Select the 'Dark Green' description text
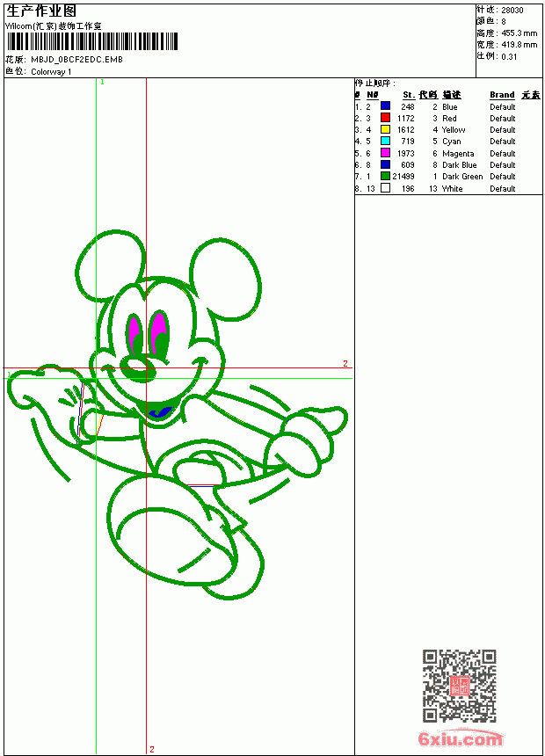Screen dimensions: 545x756 (x=462, y=177)
